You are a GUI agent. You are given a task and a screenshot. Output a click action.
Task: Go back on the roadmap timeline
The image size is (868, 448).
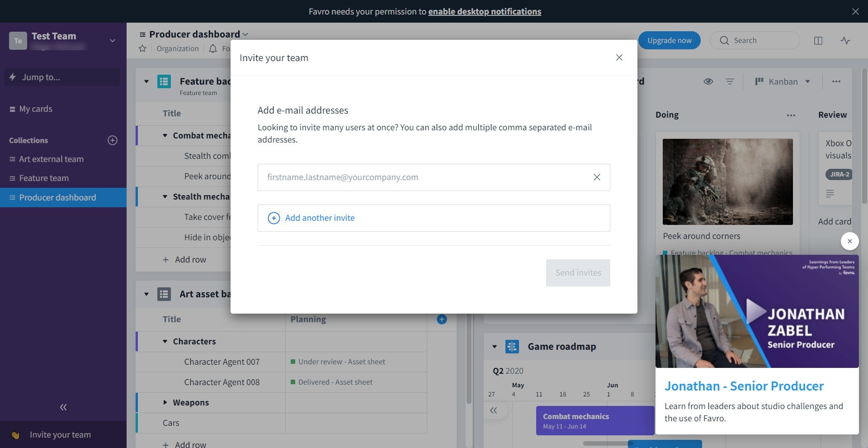494,411
